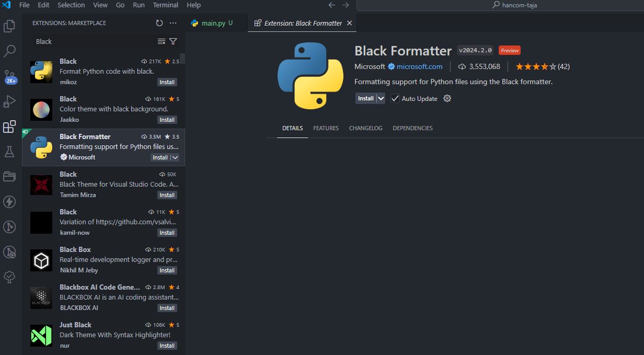
Task: Refresh the extensions marketplace list
Action: pyautogui.click(x=159, y=23)
